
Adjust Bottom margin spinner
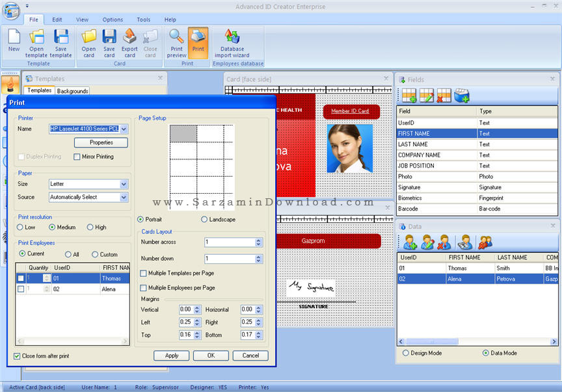click(x=258, y=335)
